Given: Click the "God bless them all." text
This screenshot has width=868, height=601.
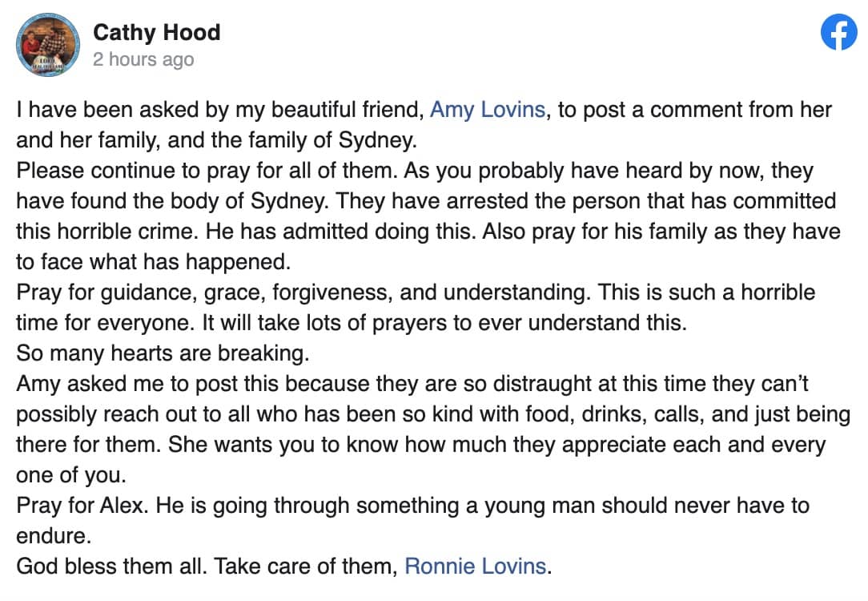Looking at the screenshot, I should point(111,566).
